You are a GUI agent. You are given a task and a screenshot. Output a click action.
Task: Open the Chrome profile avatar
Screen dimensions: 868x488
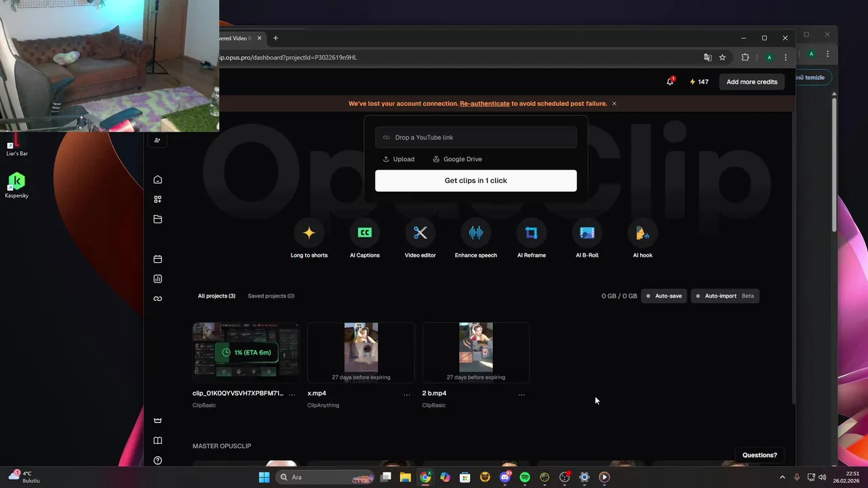(769, 58)
